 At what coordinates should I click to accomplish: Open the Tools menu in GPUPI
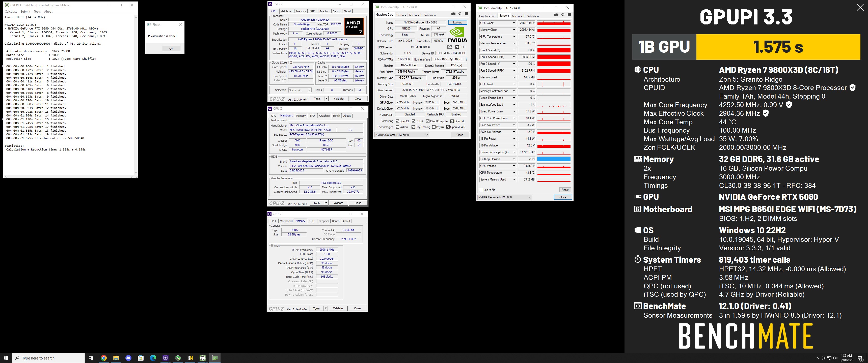[37, 11]
